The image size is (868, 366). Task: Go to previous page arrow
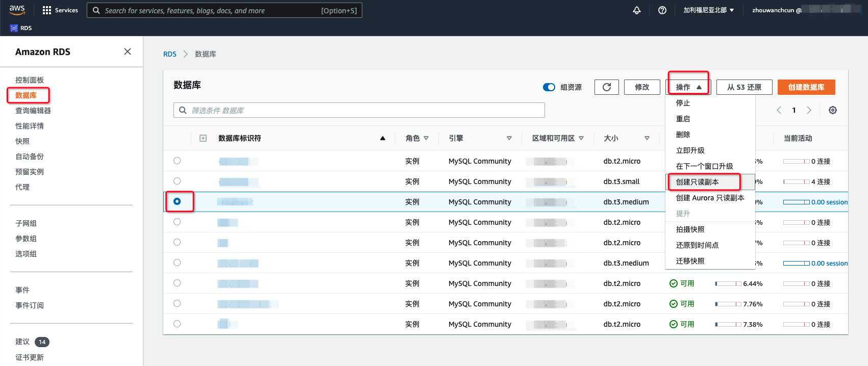coord(779,110)
